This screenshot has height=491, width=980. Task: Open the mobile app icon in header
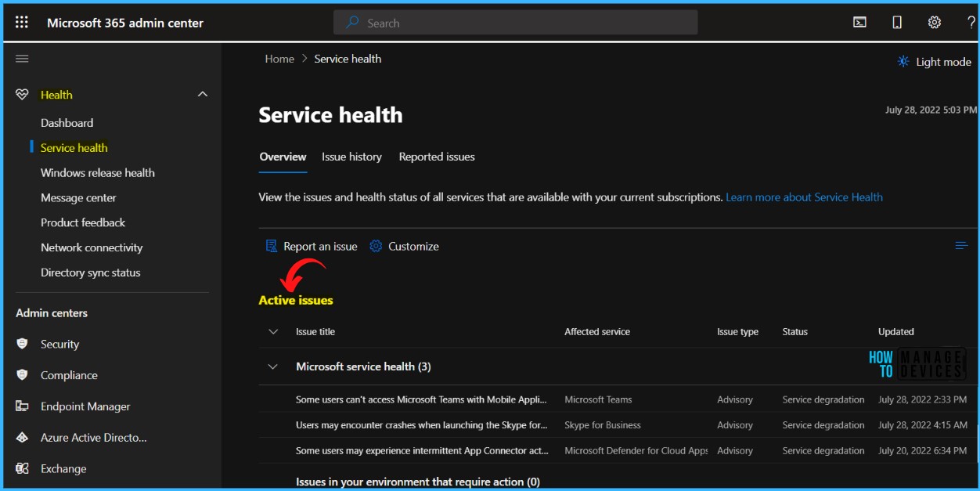[x=897, y=23]
